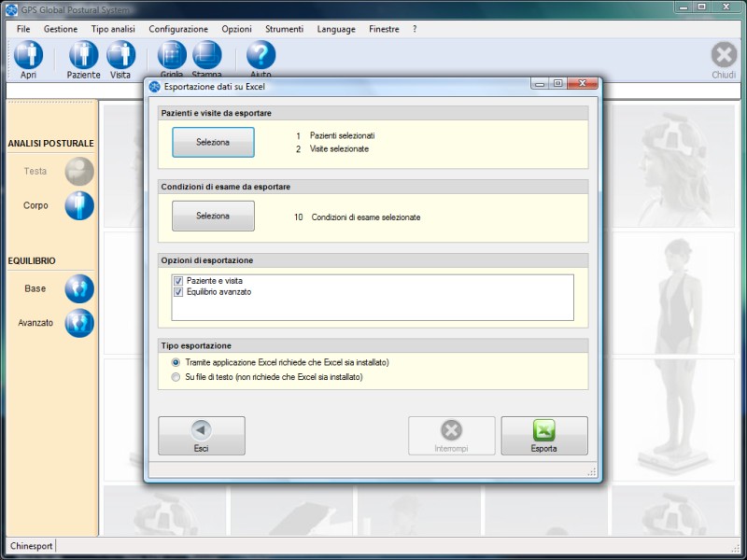The height and width of the screenshot is (560, 747).
Task: Click Visite selezionate text
Action: (339, 149)
